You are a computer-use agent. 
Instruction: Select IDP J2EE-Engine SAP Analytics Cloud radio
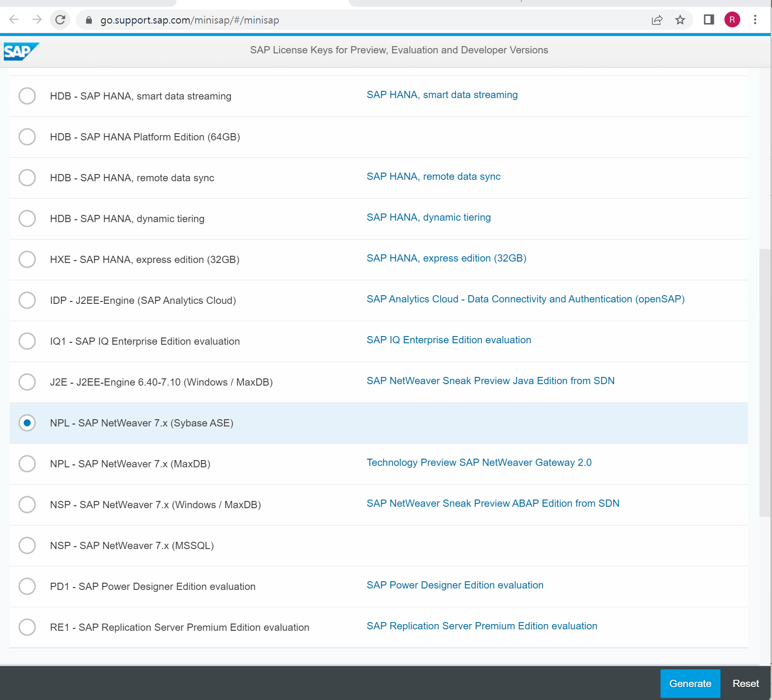point(27,300)
